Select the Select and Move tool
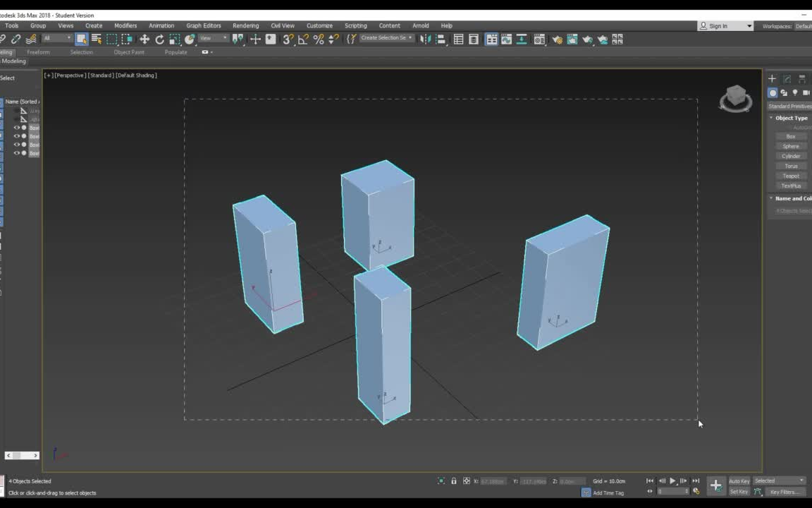The height and width of the screenshot is (508, 812). [144, 40]
